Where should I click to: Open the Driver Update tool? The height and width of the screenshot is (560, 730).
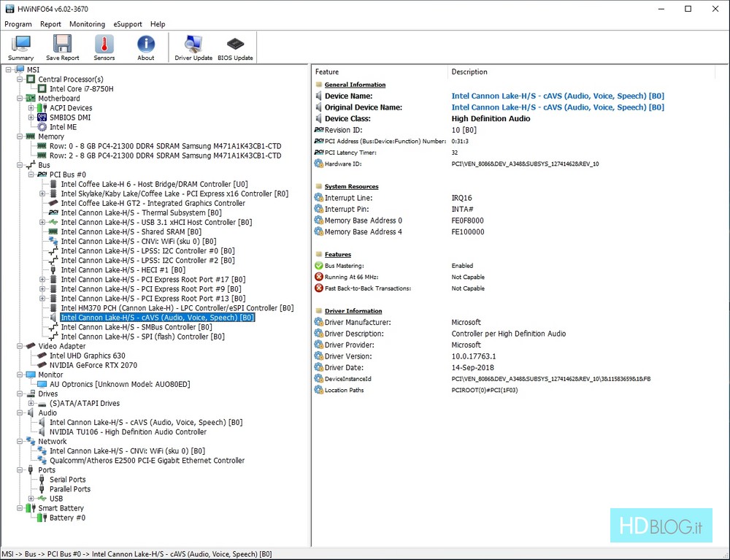[193, 47]
